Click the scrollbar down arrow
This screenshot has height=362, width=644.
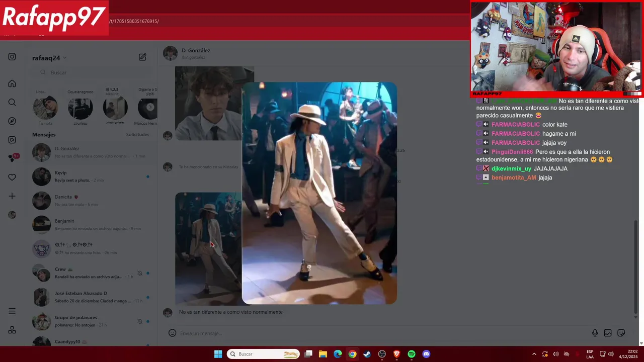(x=636, y=317)
